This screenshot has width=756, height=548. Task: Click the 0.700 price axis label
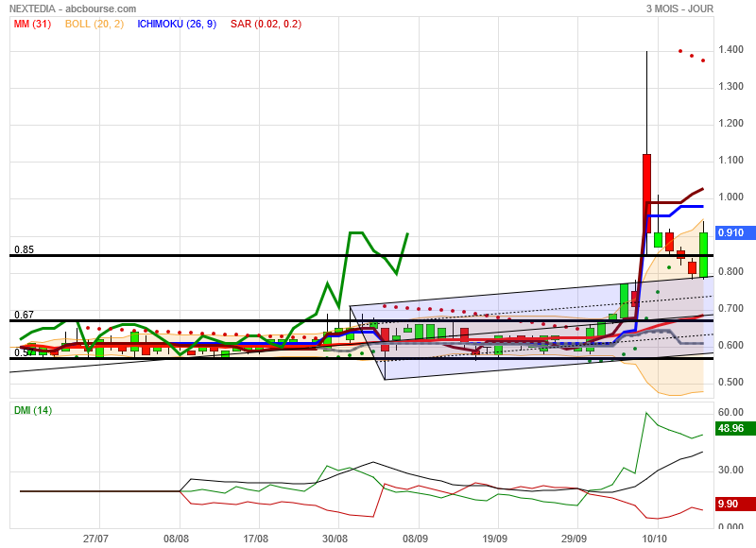coord(730,308)
